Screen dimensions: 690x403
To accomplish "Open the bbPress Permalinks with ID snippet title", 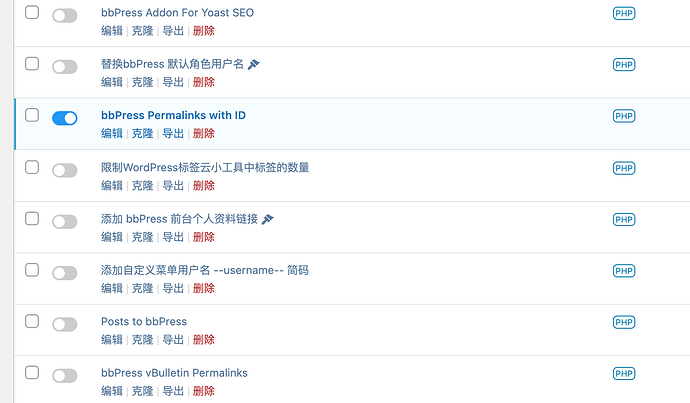I will (173, 115).
